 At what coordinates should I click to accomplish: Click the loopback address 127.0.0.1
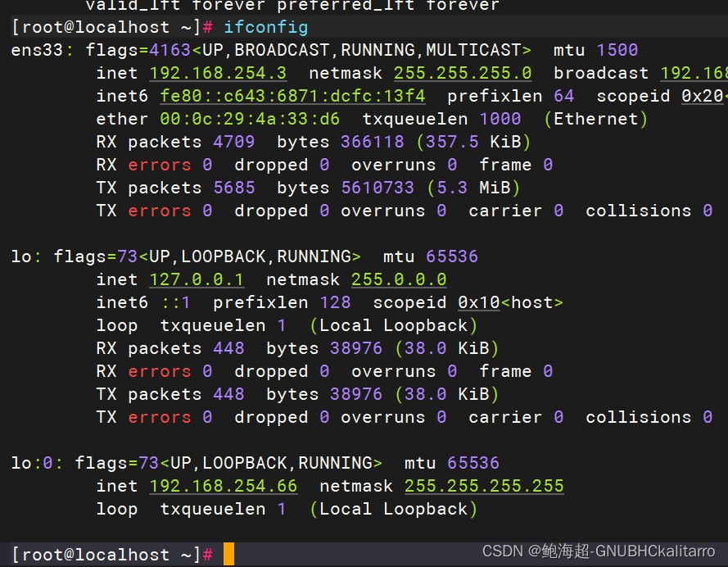coord(197,279)
